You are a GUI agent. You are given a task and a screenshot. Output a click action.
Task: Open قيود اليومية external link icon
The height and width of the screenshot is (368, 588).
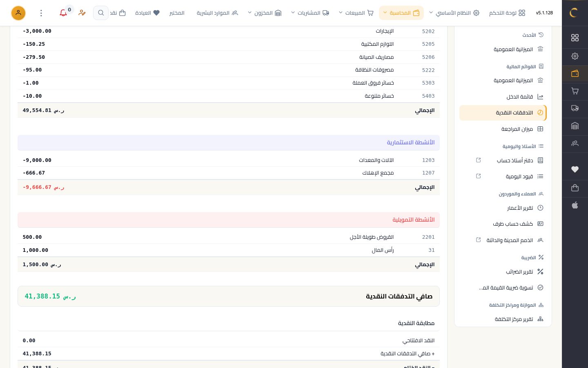479,176
